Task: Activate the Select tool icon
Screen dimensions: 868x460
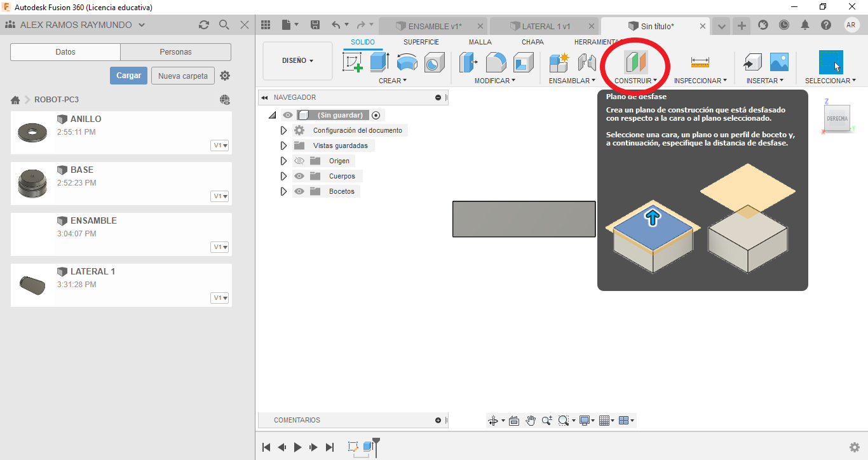Action: click(831, 62)
